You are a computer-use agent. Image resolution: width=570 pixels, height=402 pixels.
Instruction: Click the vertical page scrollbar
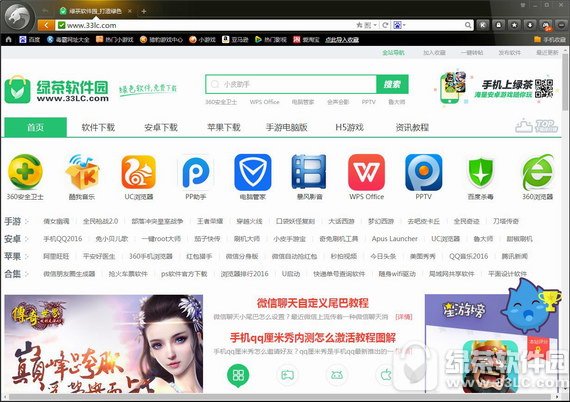(565, 222)
